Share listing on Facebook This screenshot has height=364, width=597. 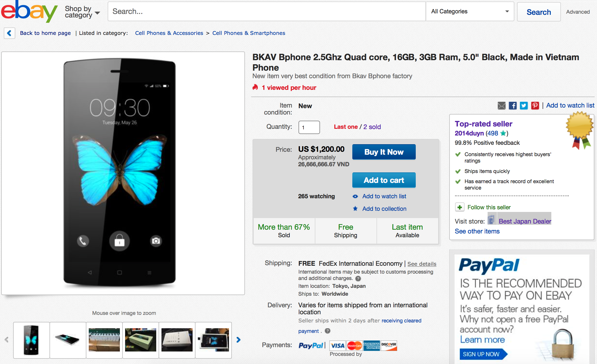tap(513, 106)
